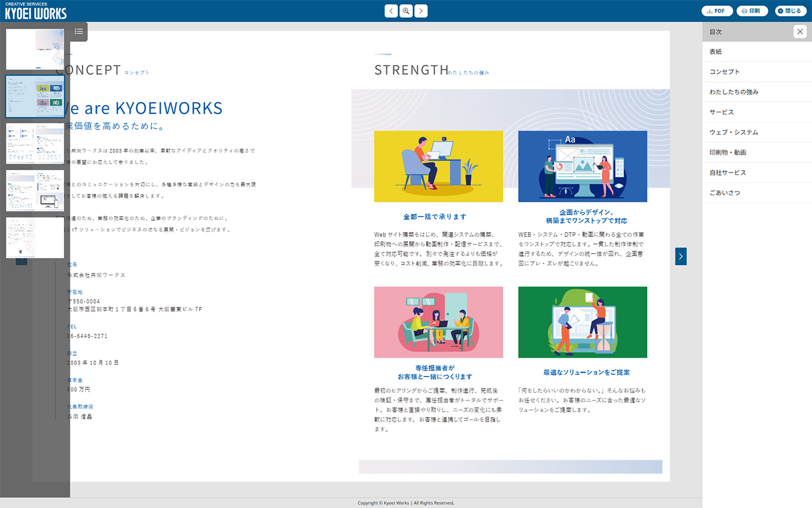This screenshot has width=812, height=508.
Task: Click the 全部一括で承ります heading
Action: pyautogui.click(x=435, y=217)
